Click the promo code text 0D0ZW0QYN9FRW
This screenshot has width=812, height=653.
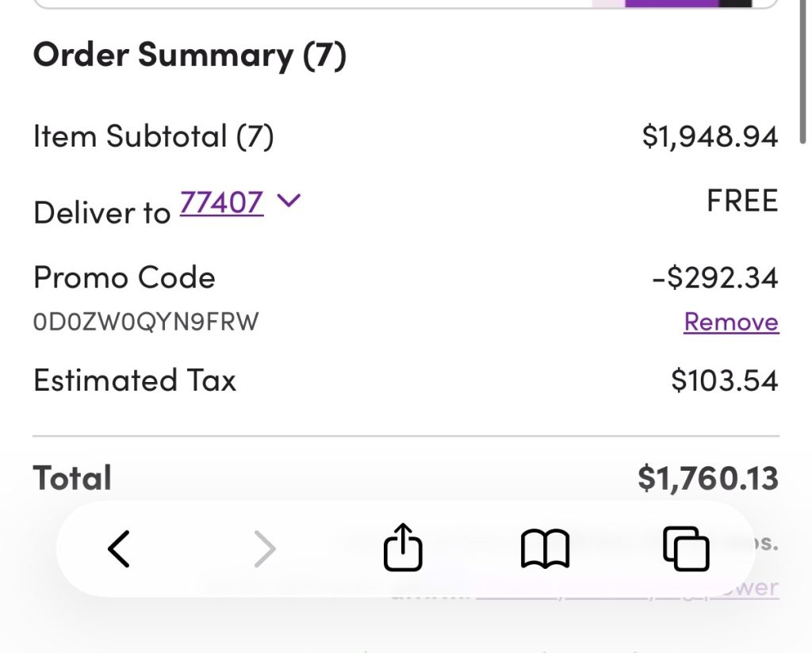[x=146, y=322]
